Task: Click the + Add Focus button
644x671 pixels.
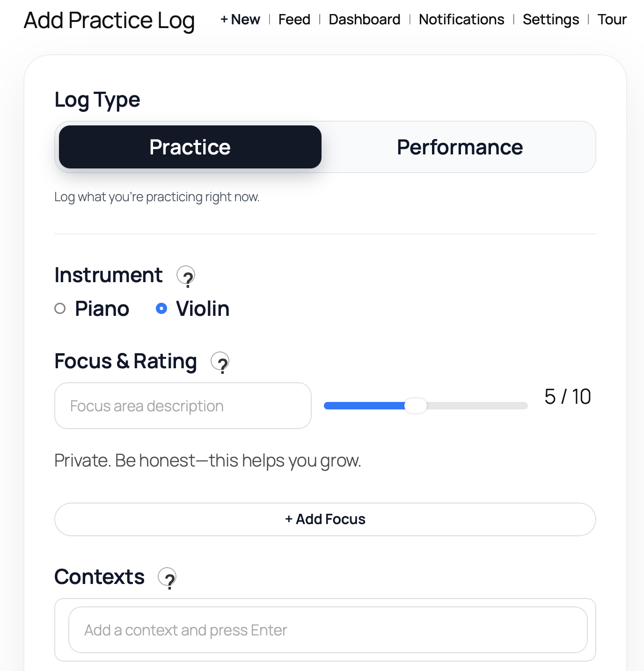Action: coord(325,519)
